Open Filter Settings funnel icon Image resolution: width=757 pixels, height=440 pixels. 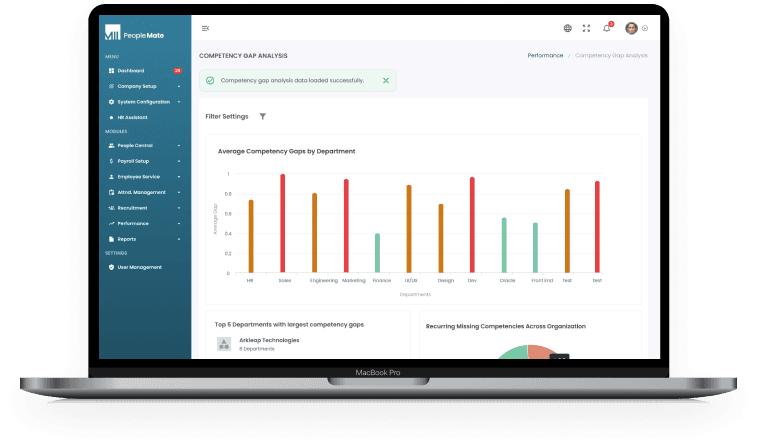(x=263, y=116)
